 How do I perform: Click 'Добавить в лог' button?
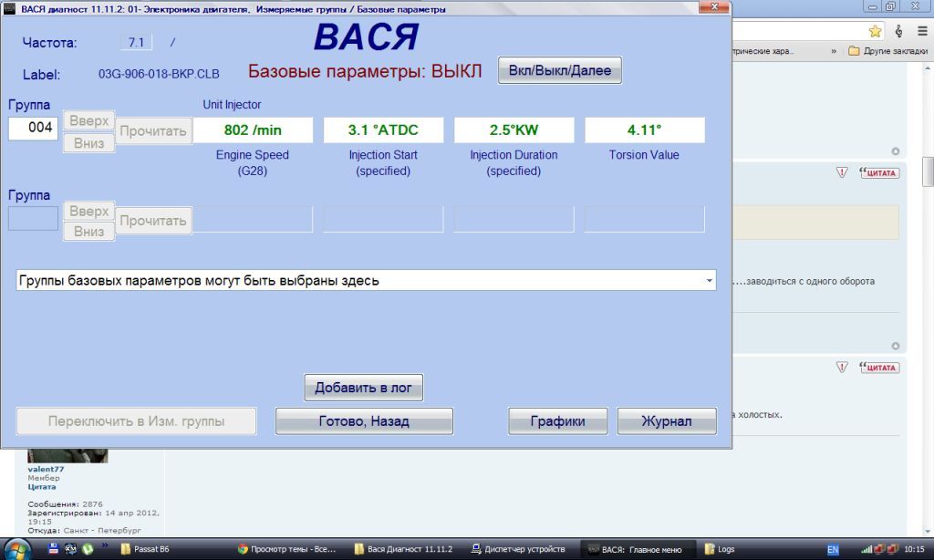pyautogui.click(x=363, y=388)
